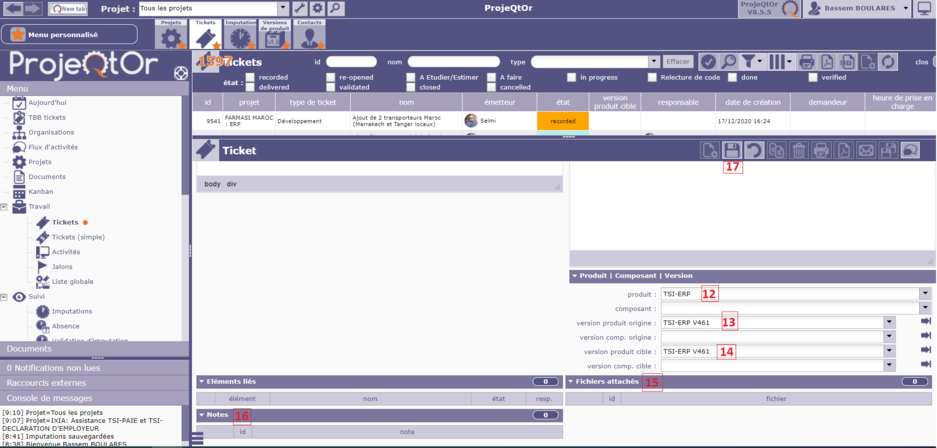Sort by the date de création column header
Image resolution: width=937 pixels, height=448 pixels.
[753, 102]
